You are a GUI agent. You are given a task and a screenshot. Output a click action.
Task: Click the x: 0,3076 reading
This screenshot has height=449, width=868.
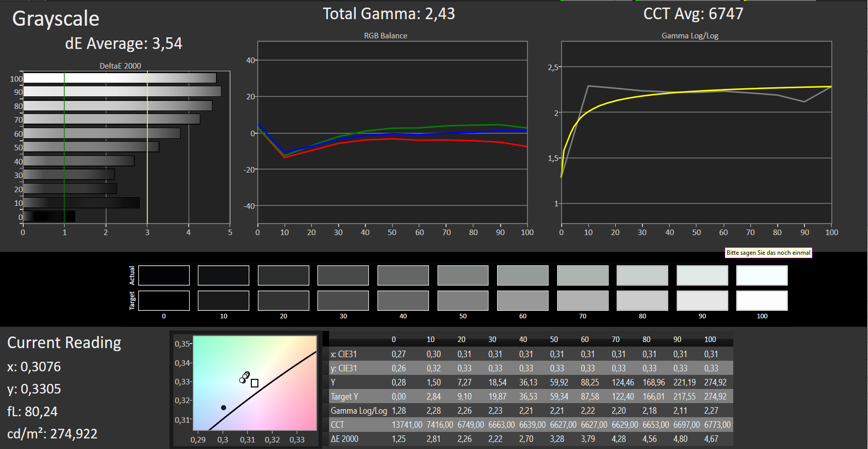click(x=34, y=367)
